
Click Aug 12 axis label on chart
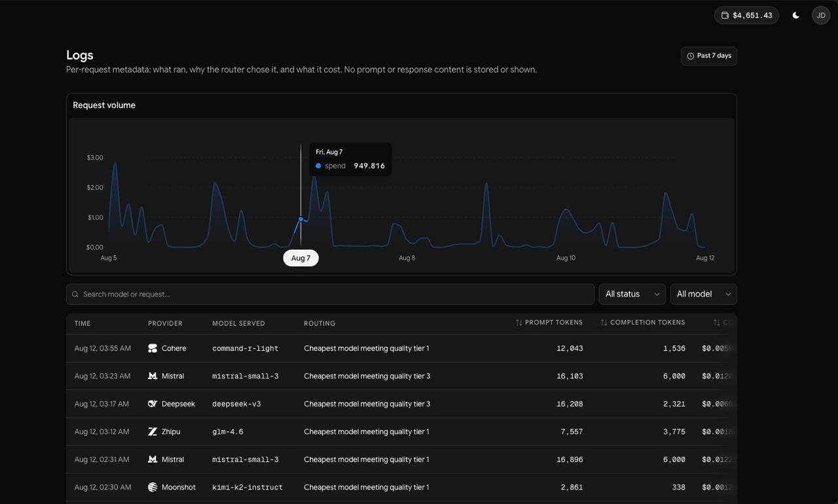[x=705, y=258]
